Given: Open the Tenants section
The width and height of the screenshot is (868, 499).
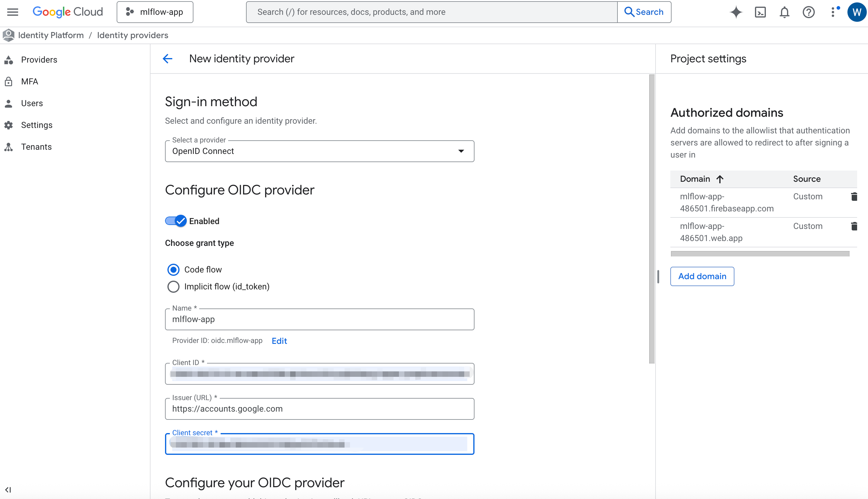Looking at the screenshot, I should click(36, 147).
